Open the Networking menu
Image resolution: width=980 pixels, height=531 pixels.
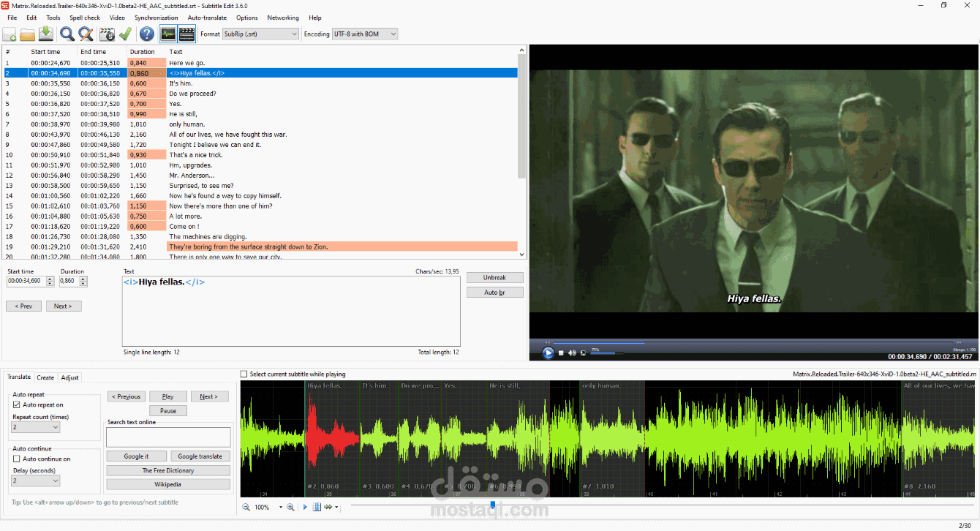(x=283, y=18)
